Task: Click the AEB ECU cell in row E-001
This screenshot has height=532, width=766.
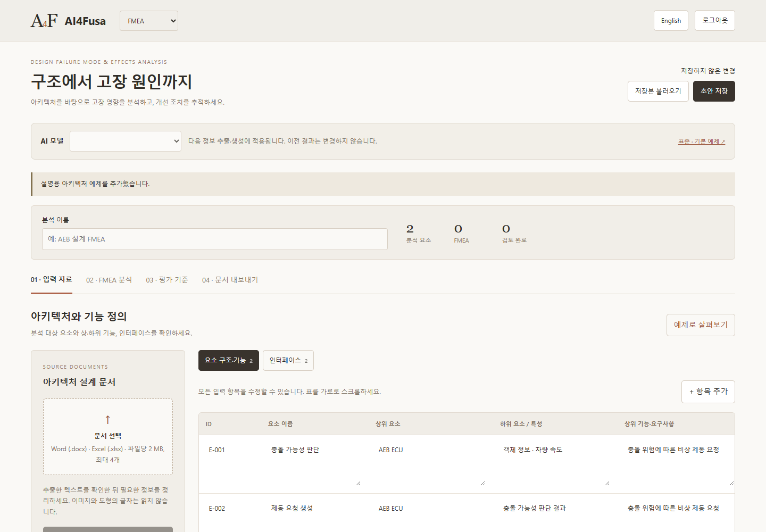Action: [x=430, y=464]
